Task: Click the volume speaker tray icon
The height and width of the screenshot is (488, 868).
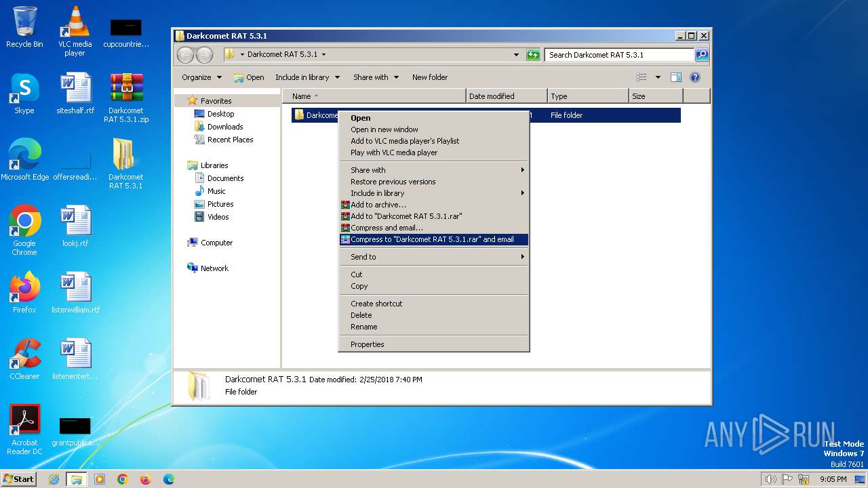Action: tap(770, 479)
